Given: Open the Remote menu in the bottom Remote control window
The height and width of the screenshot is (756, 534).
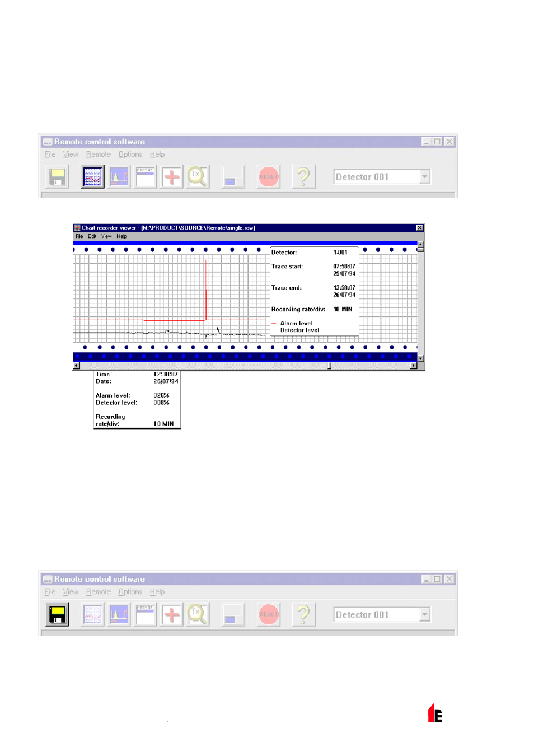Looking at the screenshot, I should (99, 592).
